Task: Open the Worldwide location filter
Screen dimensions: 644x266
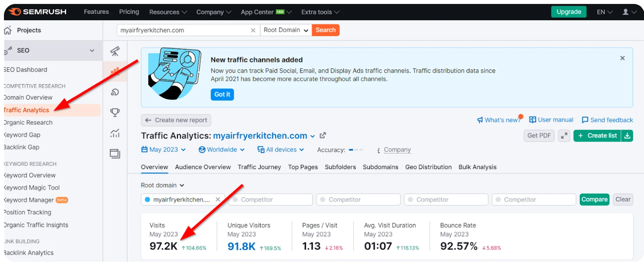Action: tap(221, 150)
